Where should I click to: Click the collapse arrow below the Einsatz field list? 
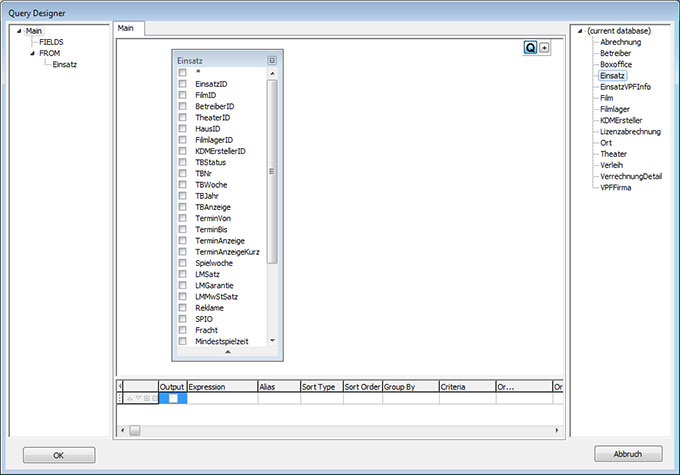(226, 352)
